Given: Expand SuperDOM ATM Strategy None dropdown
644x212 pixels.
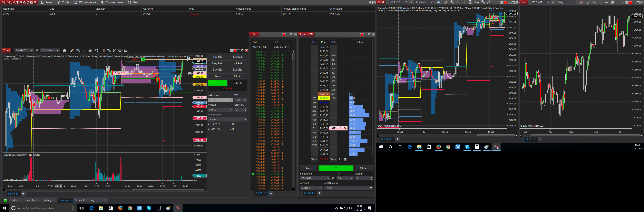Looking at the screenshot, I should [x=348, y=188].
